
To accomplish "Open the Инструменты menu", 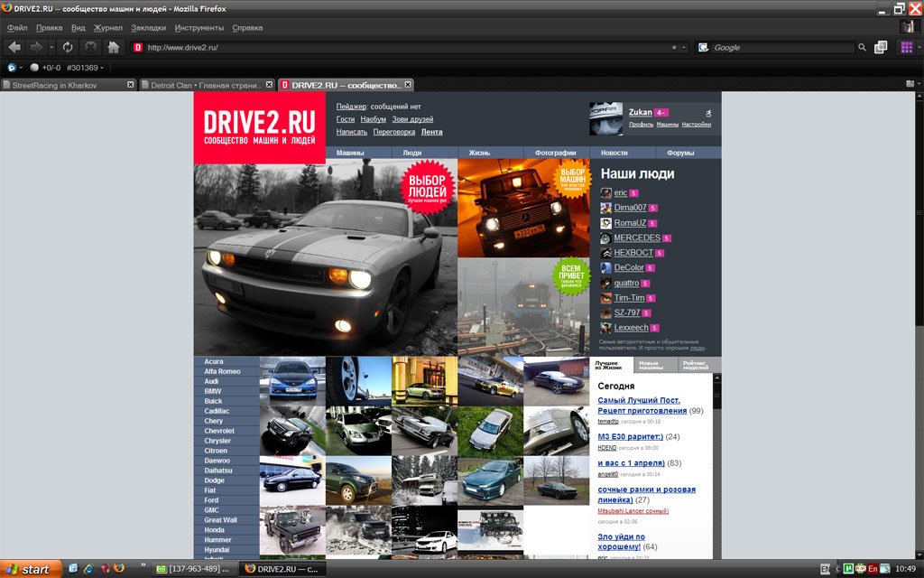I will 199,28.
